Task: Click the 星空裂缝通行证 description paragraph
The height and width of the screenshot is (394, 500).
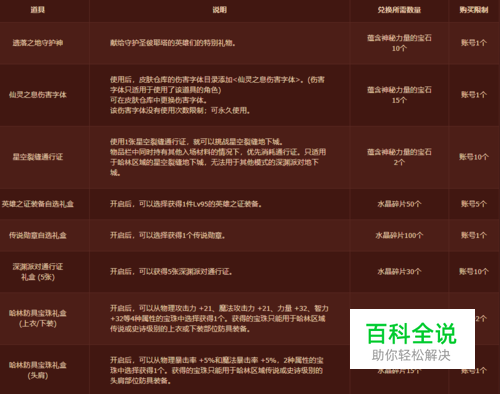Action: tap(218, 157)
